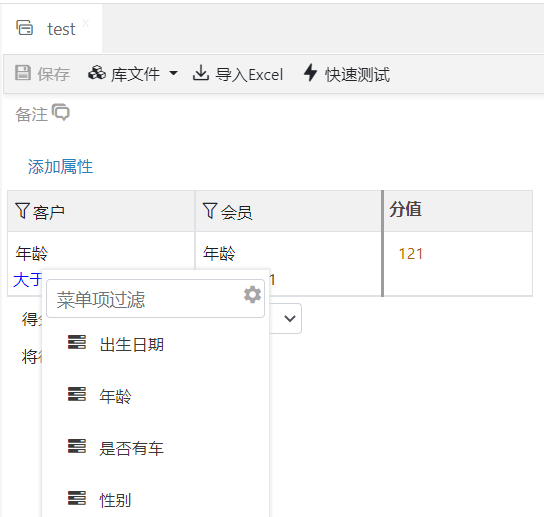
Task: Click the import Excel download icon
Action: pyautogui.click(x=201, y=73)
